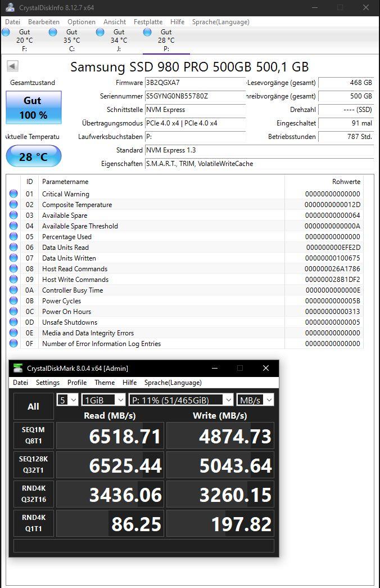Click the SEQ1M Q8T1 read result 6518.71
380x588 pixels.
tap(110, 436)
